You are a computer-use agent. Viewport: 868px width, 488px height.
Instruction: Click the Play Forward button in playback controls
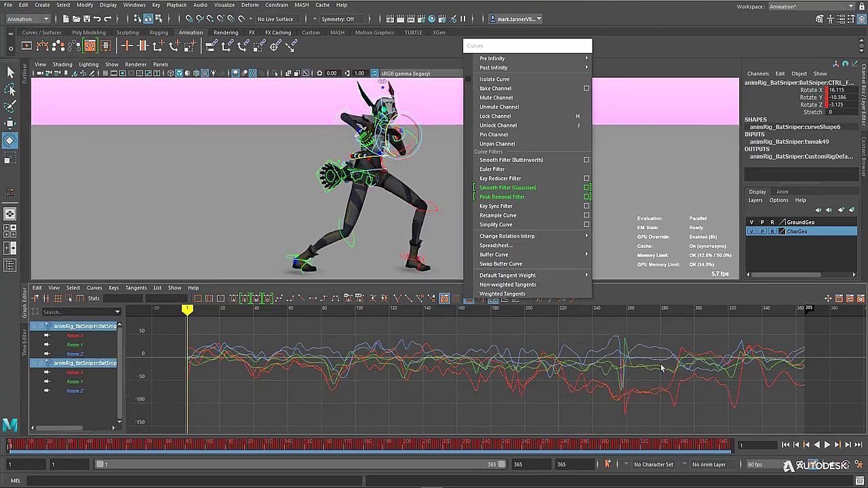[827, 445]
